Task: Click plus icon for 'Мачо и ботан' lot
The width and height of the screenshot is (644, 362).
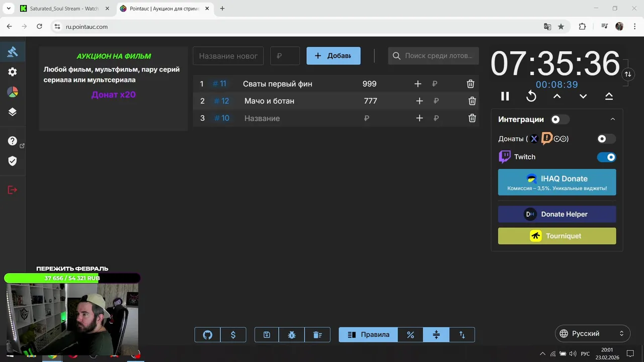Action: (419, 101)
